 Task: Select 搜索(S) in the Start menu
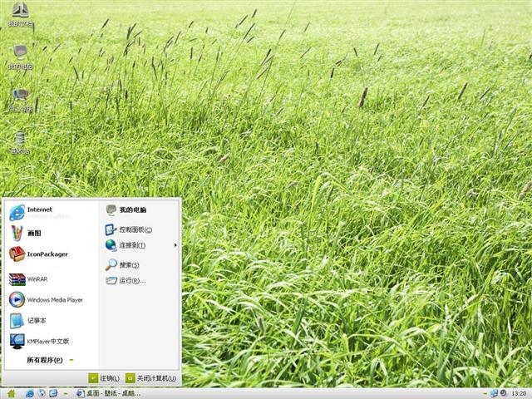tap(128, 265)
